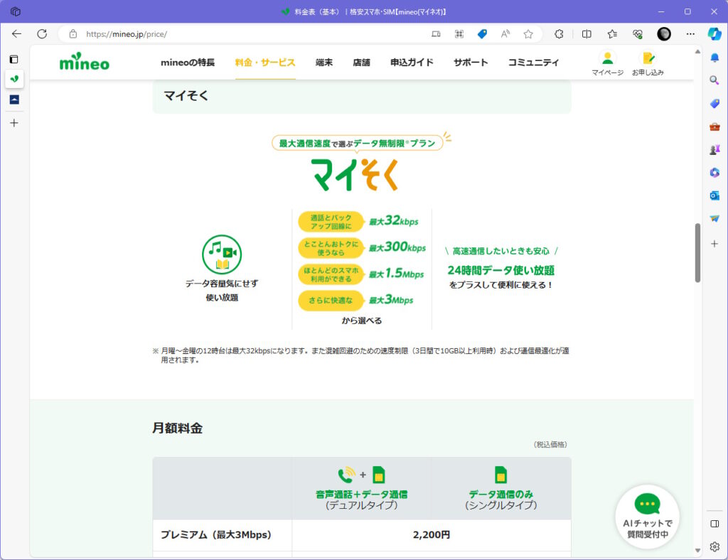The image size is (728, 560).
Task: Click the mineo logo
Action: point(85,62)
